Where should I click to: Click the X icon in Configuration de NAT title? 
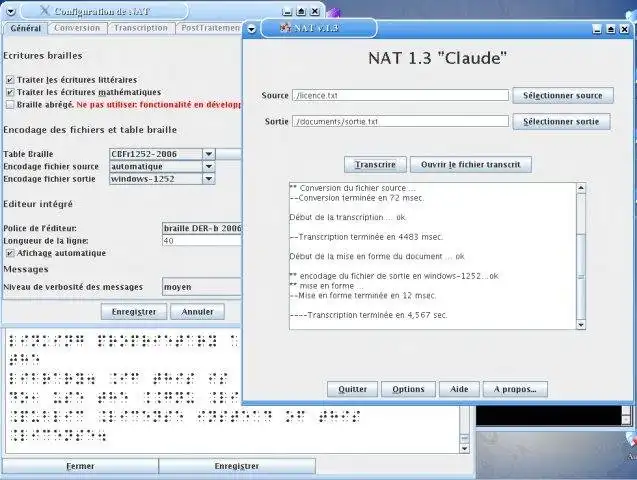point(46,11)
